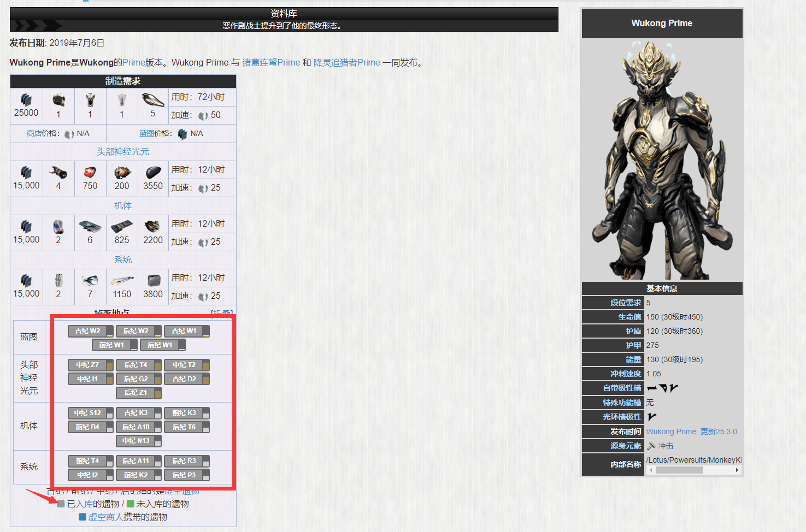The width and height of the screenshot is (806, 532).
Task: Open the 商店 link before 价格
Action: (34, 134)
